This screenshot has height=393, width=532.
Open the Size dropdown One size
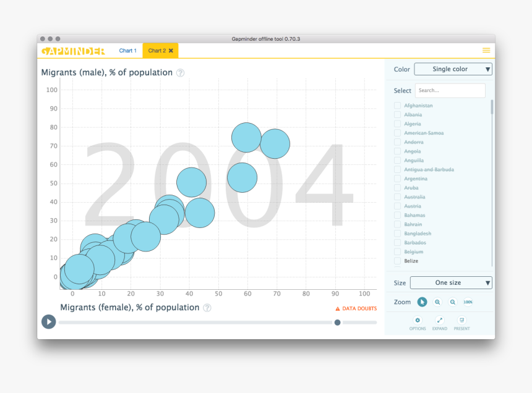pyautogui.click(x=451, y=283)
